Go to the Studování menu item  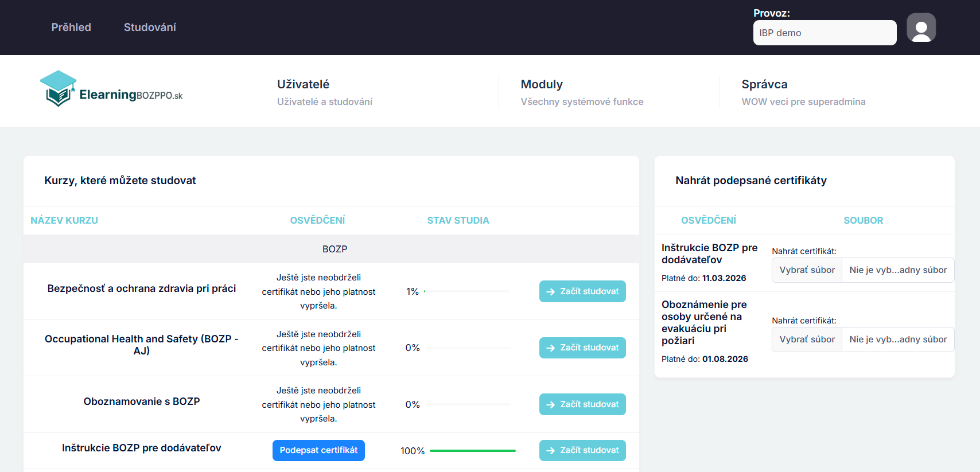pyautogui.click(x=150, y=28)
